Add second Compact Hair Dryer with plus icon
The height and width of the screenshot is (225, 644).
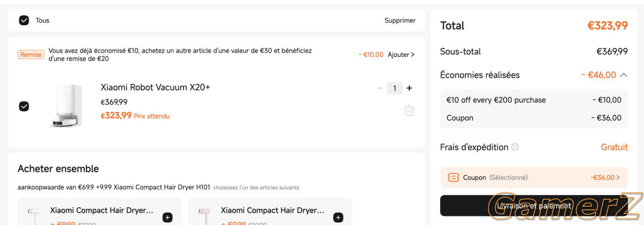point(338,217)
